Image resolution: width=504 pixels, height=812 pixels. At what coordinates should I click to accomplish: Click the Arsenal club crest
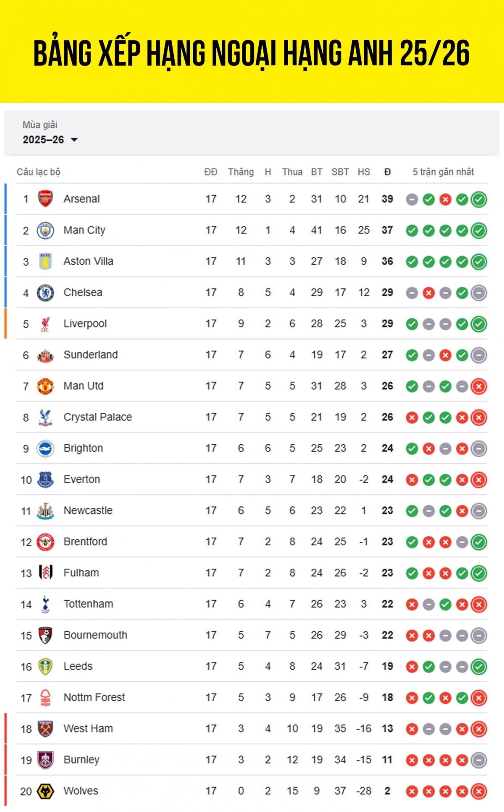click(45, 199)
